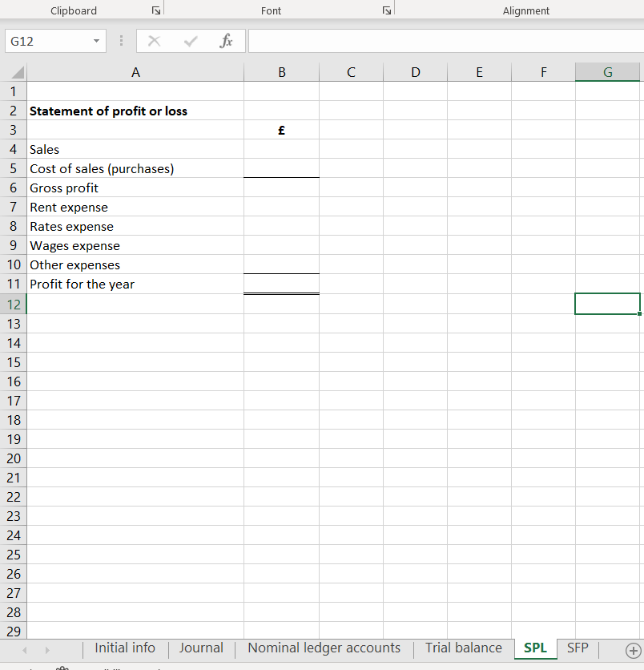
Task: Add a new worksheet with the plus button
Action: pyautogui.click(x=632, y=652)
